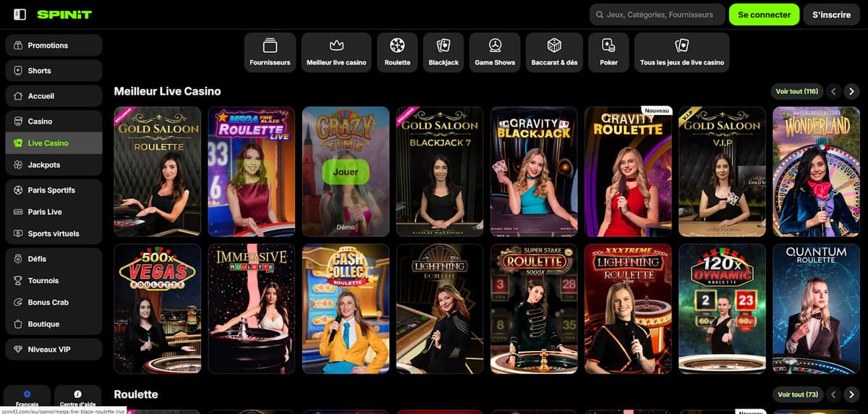This screenshot has width=868, height=414.
Task: Toggle the sidebar collapse icon
Action: coord(20,14)
